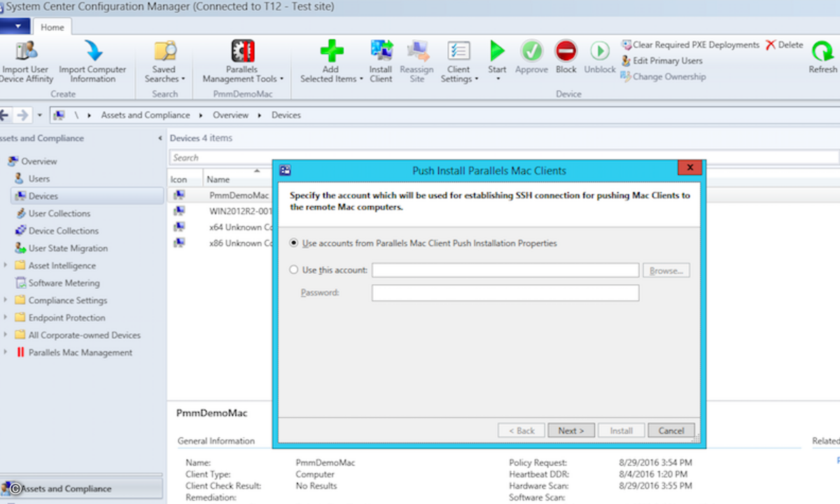Open the Home ribbon tab
The image size is (840, 504).
point(52,27)
